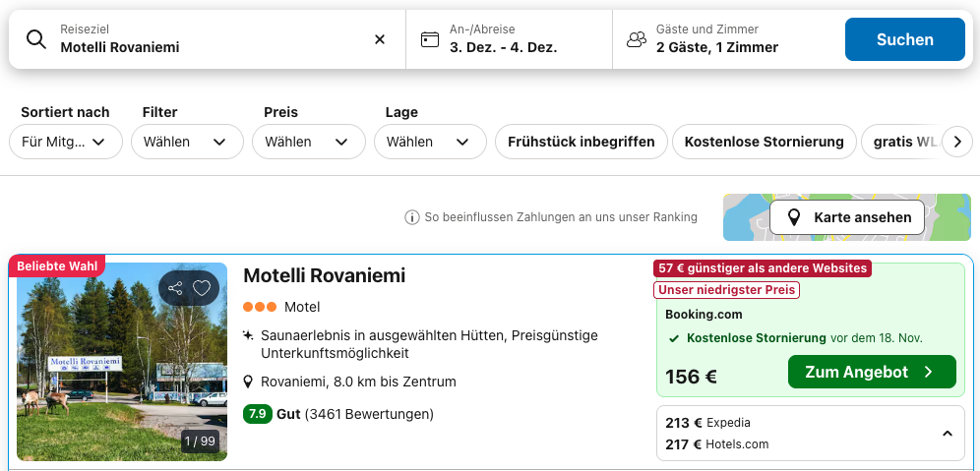Screen dimensions: 980x471
Task: Open the calendar icon for An-/Abreise
Action: coord(429,39)
